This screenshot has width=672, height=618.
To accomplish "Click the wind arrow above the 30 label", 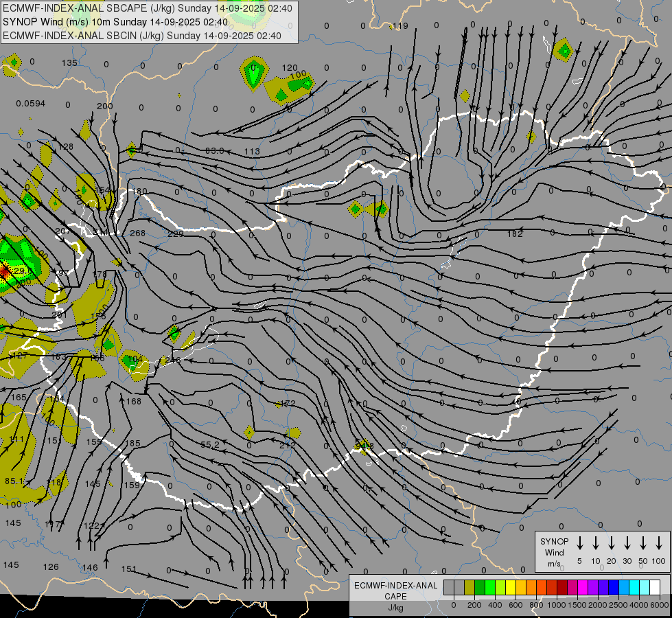I will (x=627, y=543).
